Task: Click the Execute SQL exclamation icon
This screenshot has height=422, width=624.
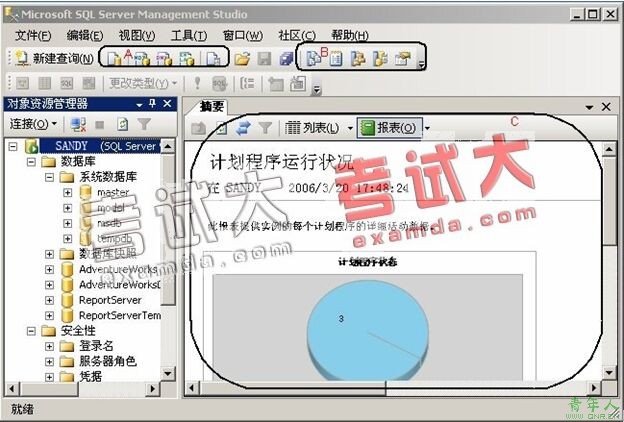Action: click(x=197, y=84)
